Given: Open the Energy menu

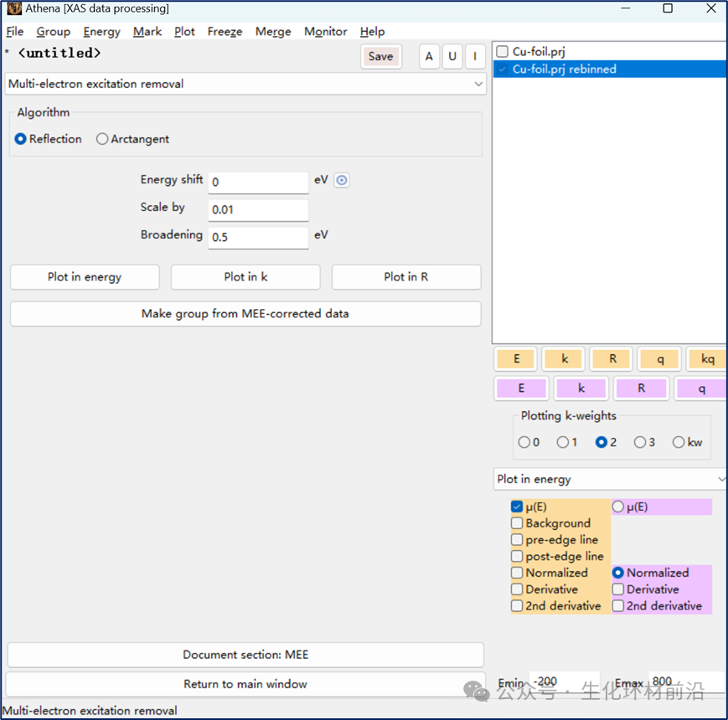Looking at the screenshot, I should click(x=101, y=32).
